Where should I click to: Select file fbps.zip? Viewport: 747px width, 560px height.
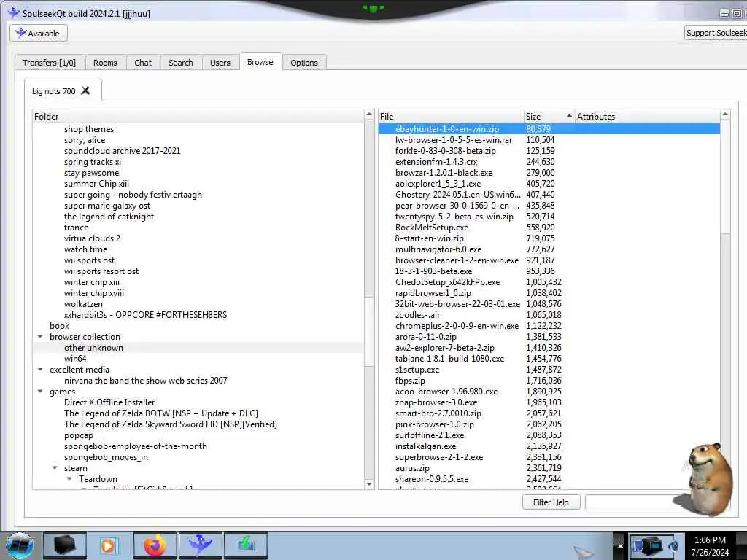coord(410,381)
